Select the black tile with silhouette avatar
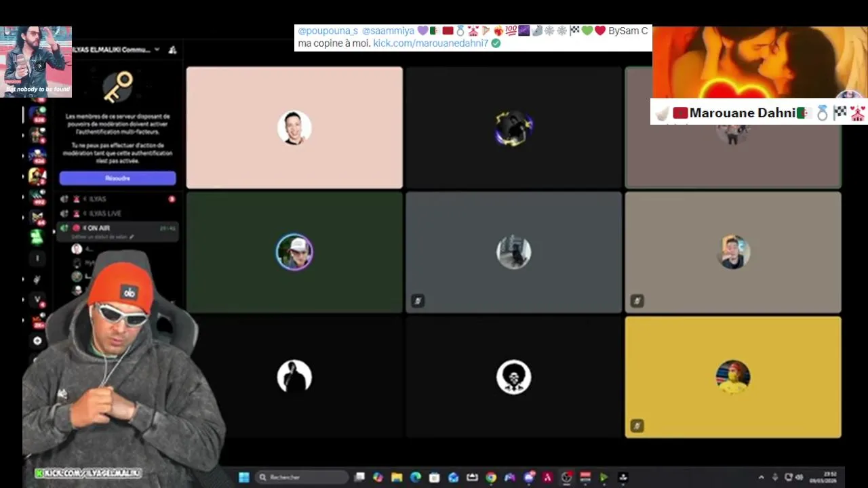 click(294, 377)
